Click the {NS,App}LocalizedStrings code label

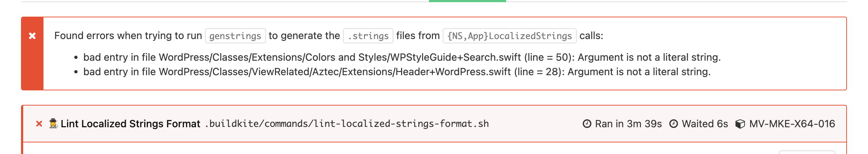(510, 36)
